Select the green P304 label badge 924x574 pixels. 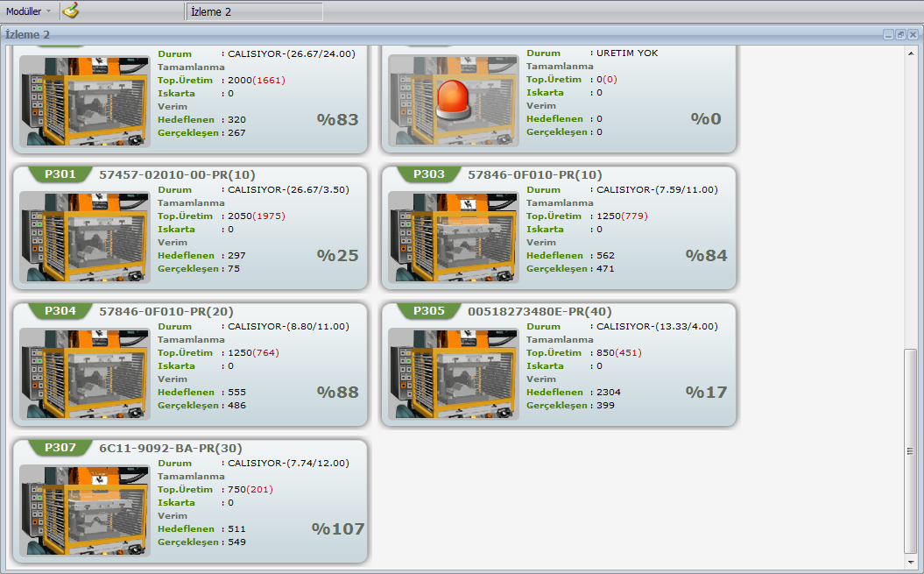[x=60, y=311]
